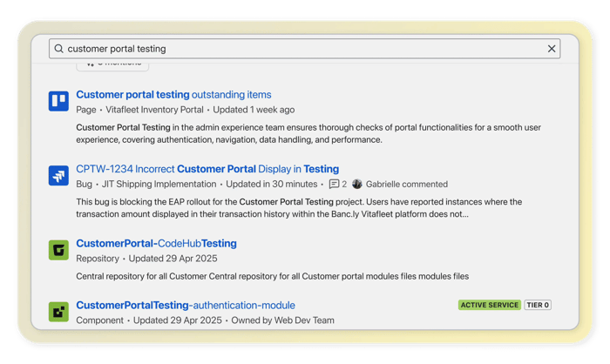
Task: Click the green authentication-module component icon
Action: tap(58, 311)
